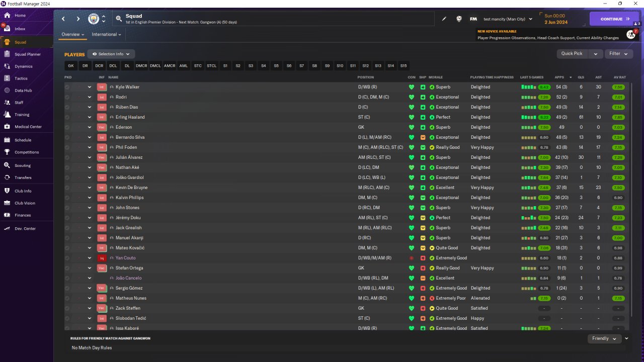The width and height of the screenshot is (644, 362).
Task: Open the Finances sidebar icon
Action: pos(7,215)
